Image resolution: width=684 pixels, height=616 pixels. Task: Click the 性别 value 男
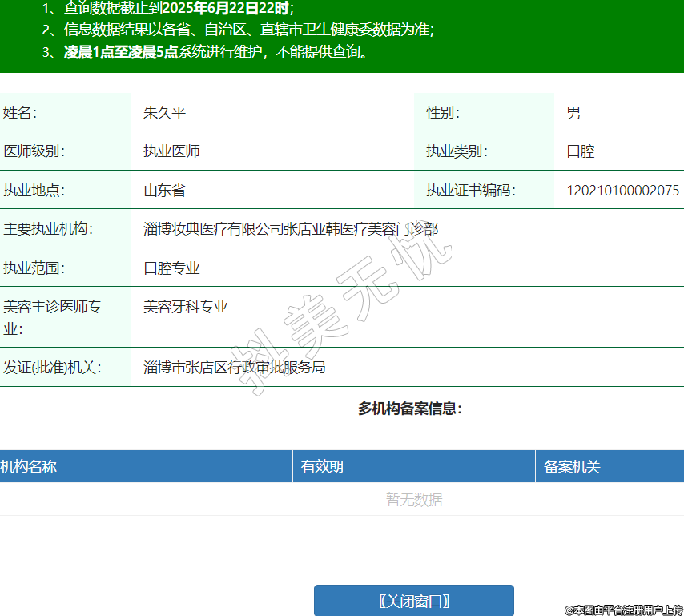click(573, 113)
